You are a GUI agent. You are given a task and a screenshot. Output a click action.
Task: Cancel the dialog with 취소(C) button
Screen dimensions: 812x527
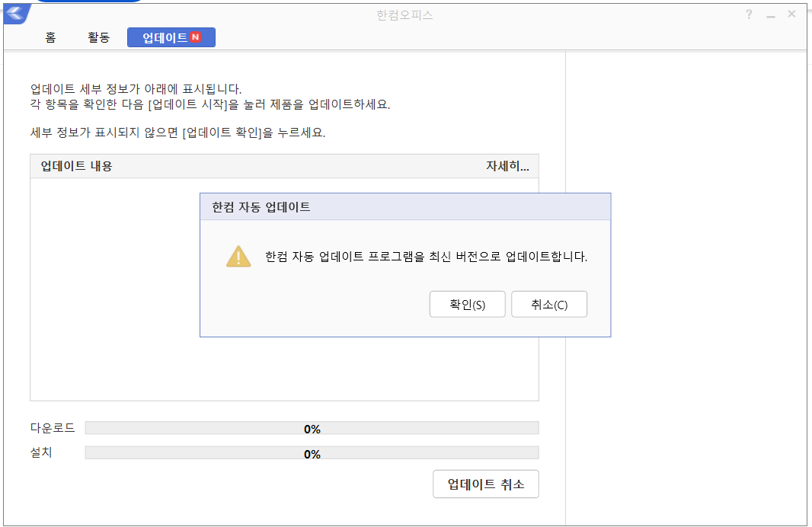click(549, 304)
